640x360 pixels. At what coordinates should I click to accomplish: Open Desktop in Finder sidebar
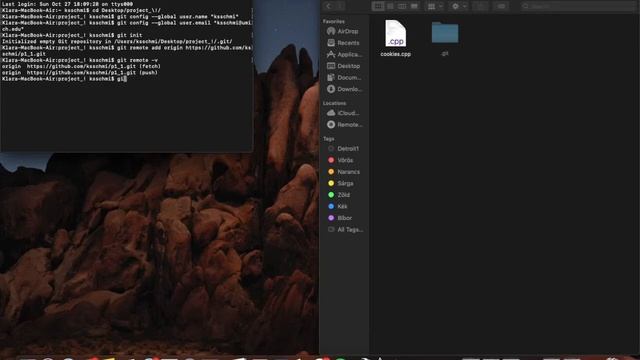(343, 66)
